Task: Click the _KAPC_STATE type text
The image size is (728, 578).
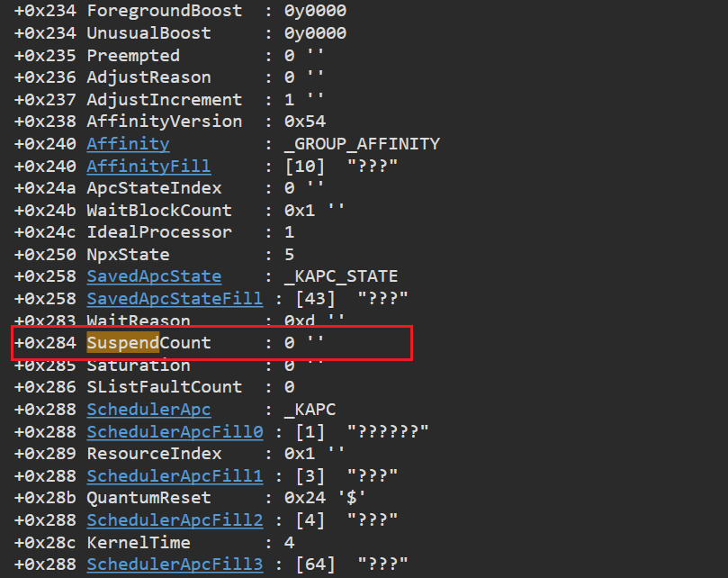Action: point(341,276)
